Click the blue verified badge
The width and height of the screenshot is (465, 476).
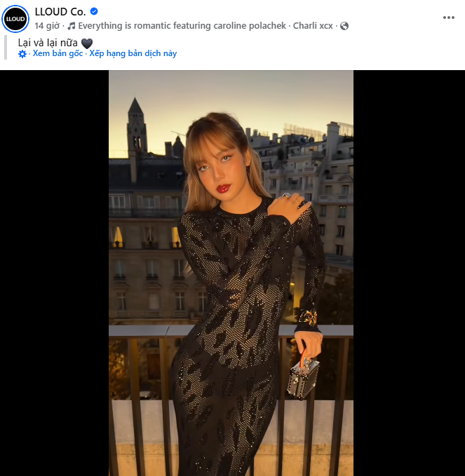click(x=93, y=12)
